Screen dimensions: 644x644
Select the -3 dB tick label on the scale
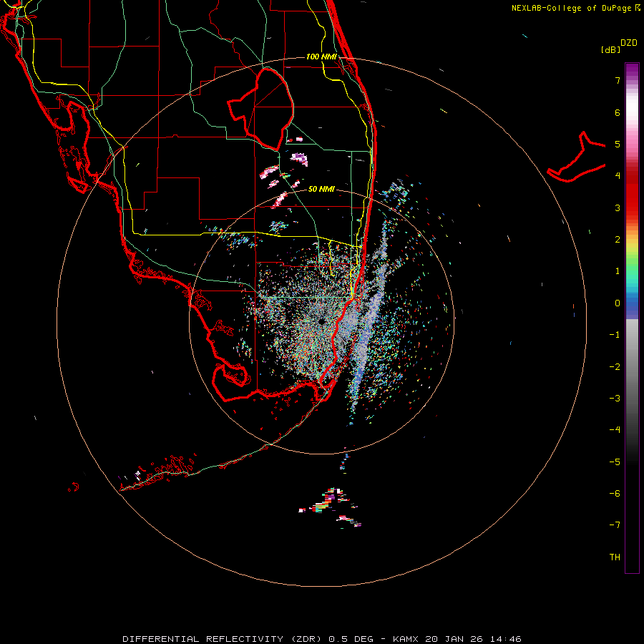[615, 399]
